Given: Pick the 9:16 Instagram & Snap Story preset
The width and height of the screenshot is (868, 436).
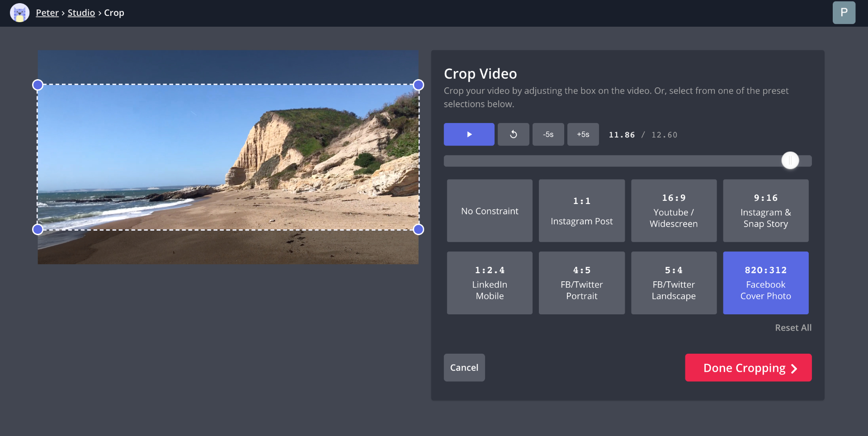Looking at the screenshot, I should click(x=765, y=211).
